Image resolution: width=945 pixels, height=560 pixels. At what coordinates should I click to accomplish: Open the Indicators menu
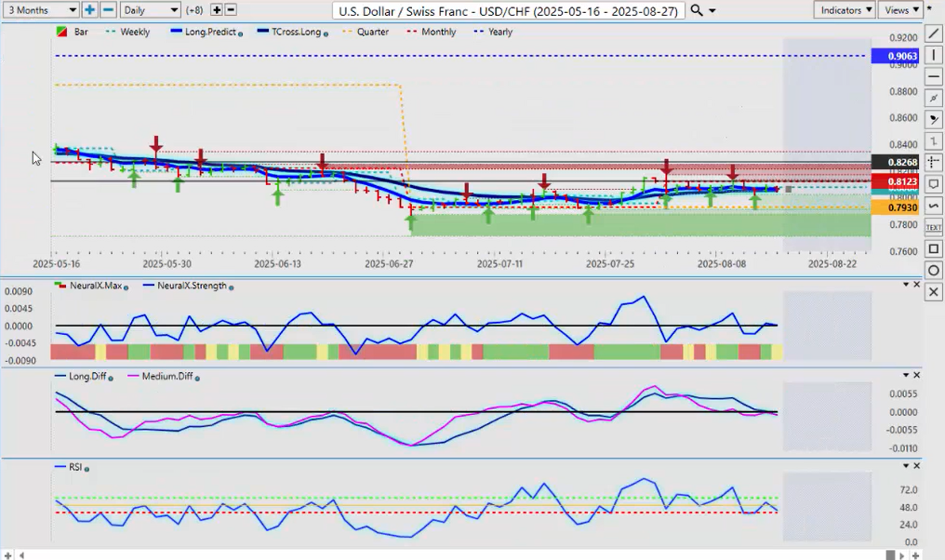844,10
